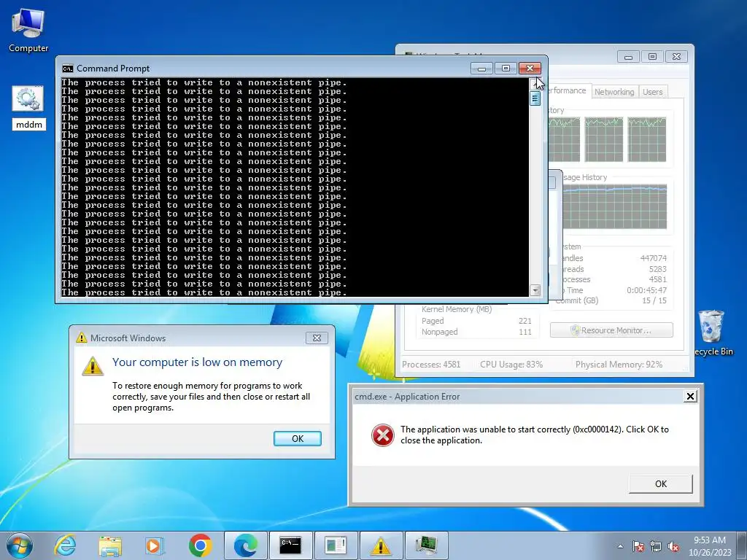This screenshot has width=747, height=560.
Task: Click the Command Prompt scrollbar thumb
Action: click(535, 98)
